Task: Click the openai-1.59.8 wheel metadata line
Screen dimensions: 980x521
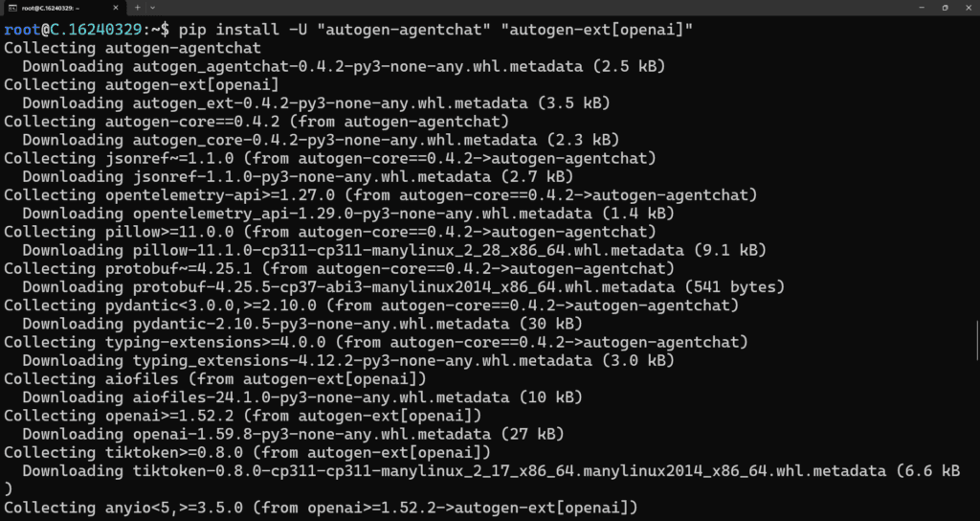Action: tap(293, 434)
